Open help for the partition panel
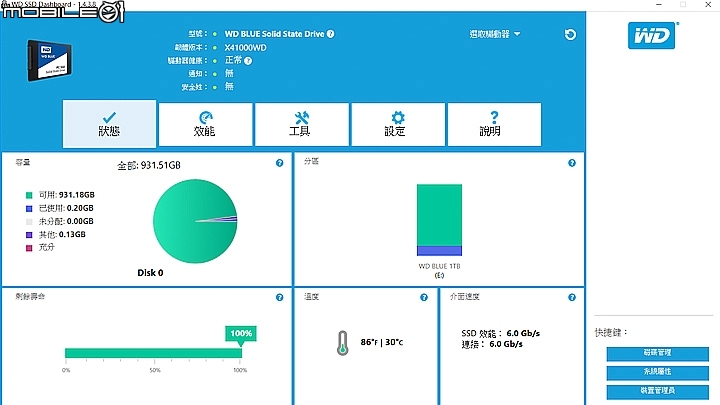This screenshot has height=405, width=720. pyautogui.click(x=572, y=163)
